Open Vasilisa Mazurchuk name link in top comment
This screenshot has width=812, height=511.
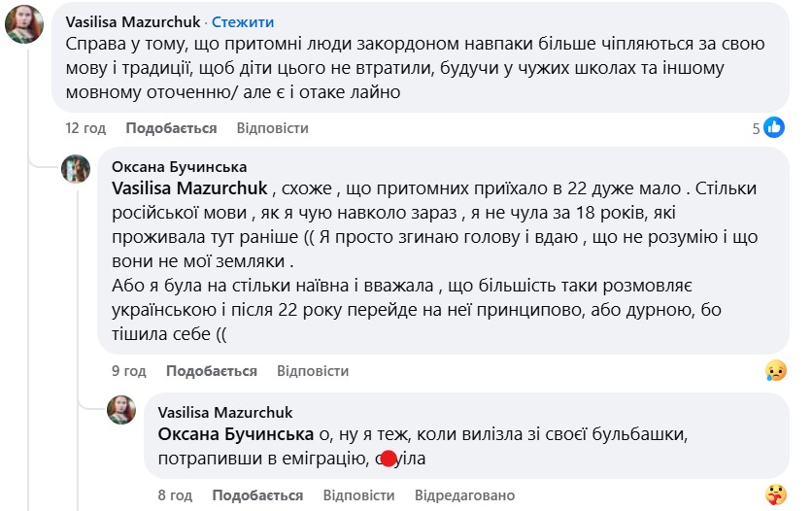134,21
